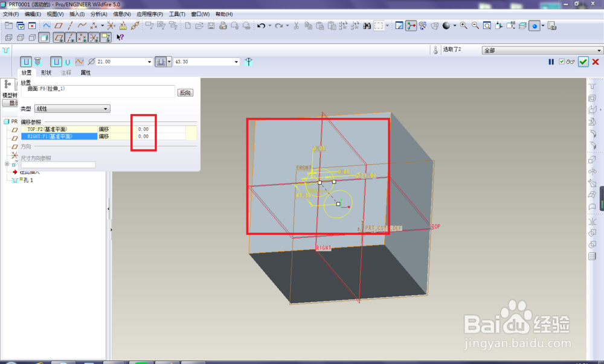Click the 孔 1 item in model tree
Viewport: 604px width, 364px height.
coord(28,180)
